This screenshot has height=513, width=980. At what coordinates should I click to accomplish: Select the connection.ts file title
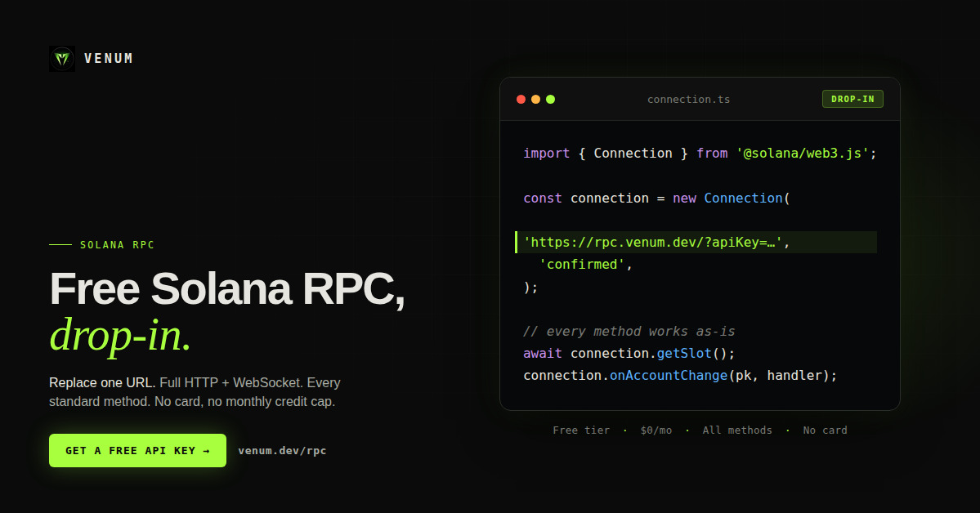689,100
